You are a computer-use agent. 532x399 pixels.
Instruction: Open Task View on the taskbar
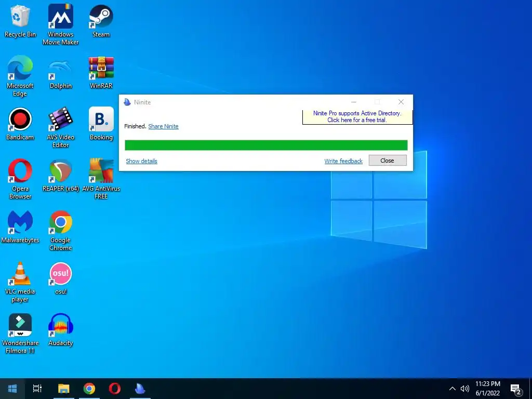click(x=37, y=389)
